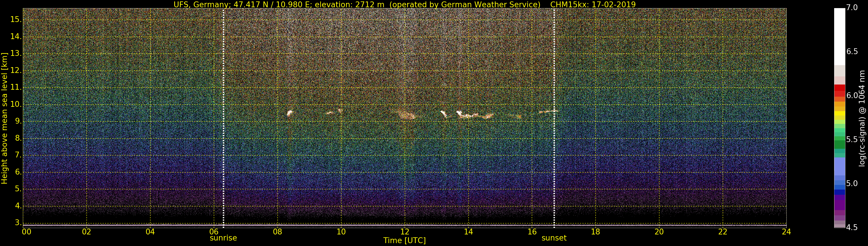Click the 'Height above mean sea level [km]' label
This screenshot has height=246, width=868.
[4, 118]
